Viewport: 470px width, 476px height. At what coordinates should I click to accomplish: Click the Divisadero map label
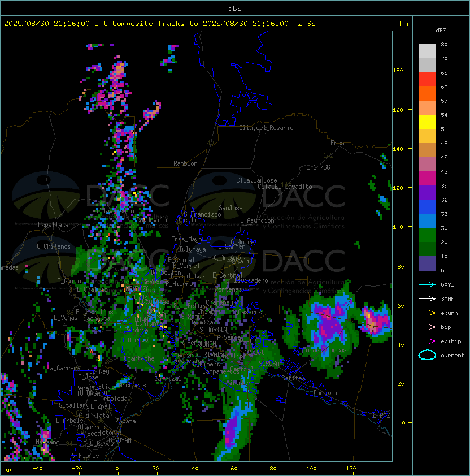(x=251, y=280)
